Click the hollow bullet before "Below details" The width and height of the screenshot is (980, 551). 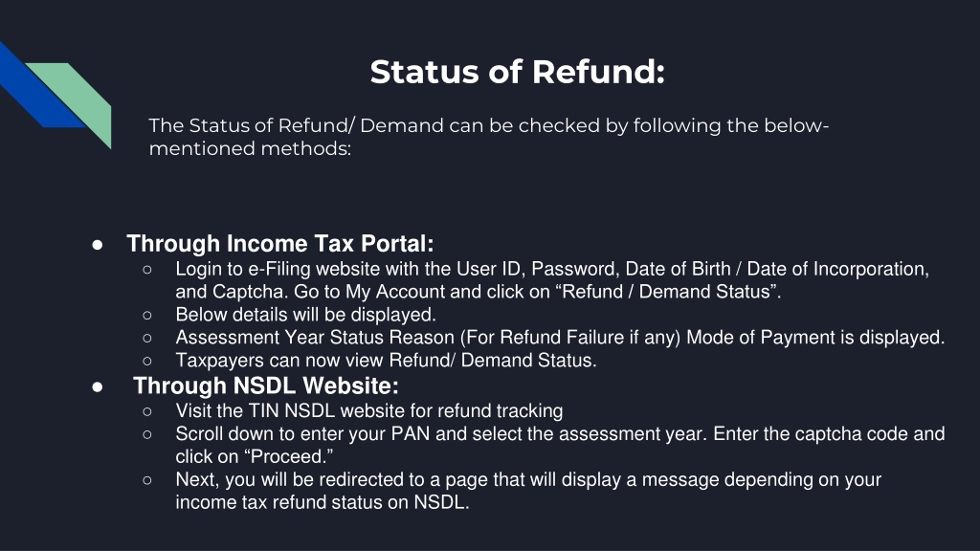click(x=147, y=314)
